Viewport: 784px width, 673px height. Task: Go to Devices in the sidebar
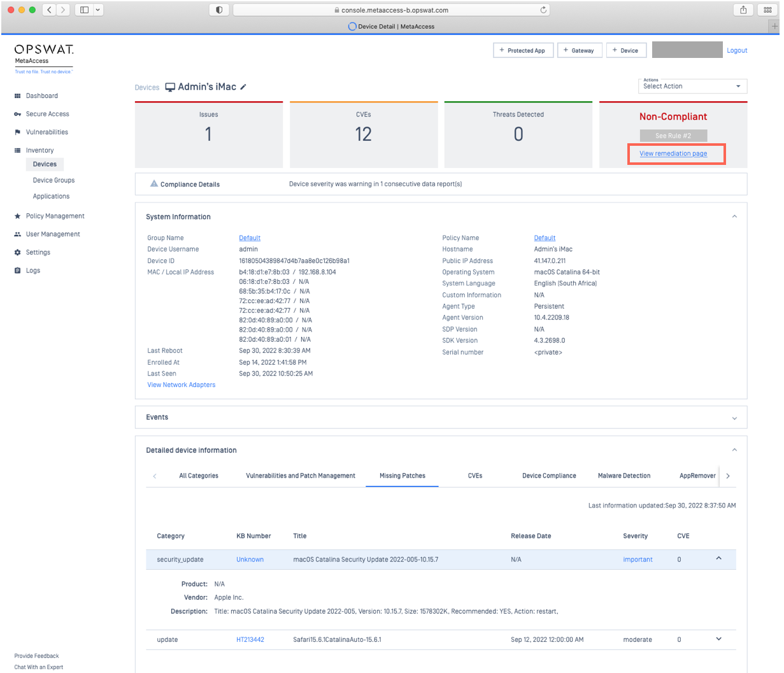[x=45, y=164]
